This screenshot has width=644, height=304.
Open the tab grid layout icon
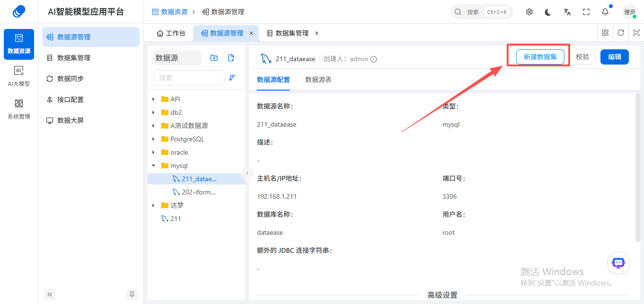[605, 33]
